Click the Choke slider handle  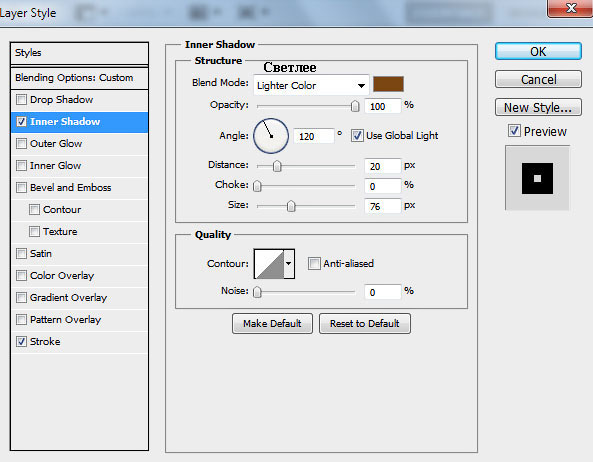[x=257, y=186]
